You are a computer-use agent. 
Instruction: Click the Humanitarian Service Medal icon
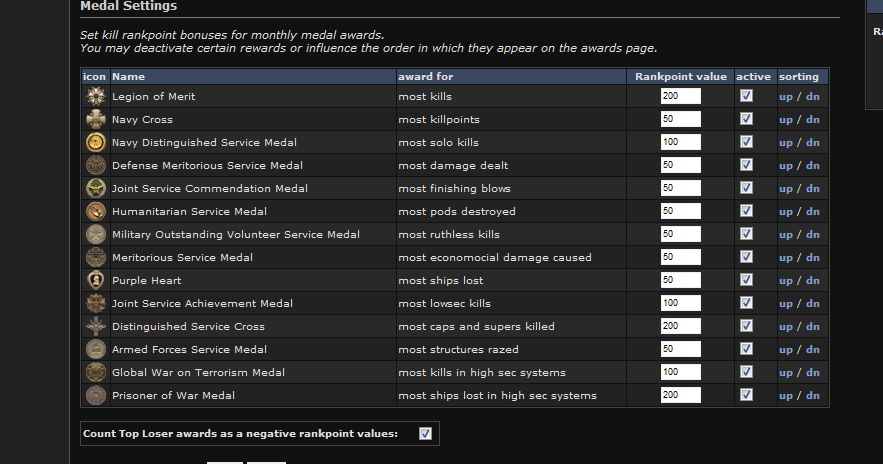[x=95, y=211]
